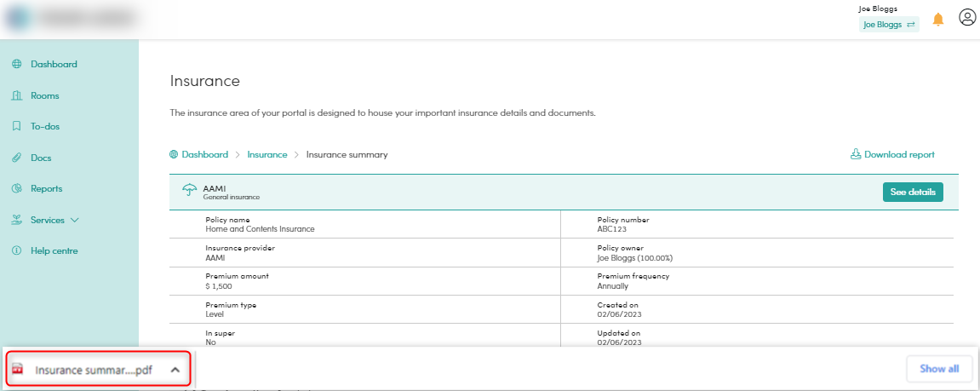Click the pie chart icon beside Reports
Image resolution: width=980 pixels, height=391 pixels.
(x=17, y=188)
